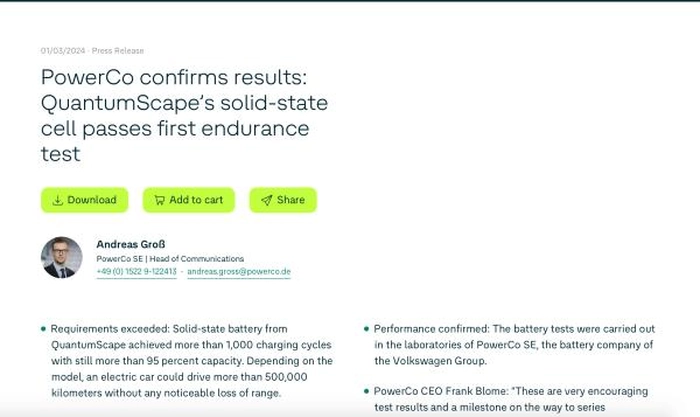Click the green bullet before Performance confirmed

(x=366, y=328)
